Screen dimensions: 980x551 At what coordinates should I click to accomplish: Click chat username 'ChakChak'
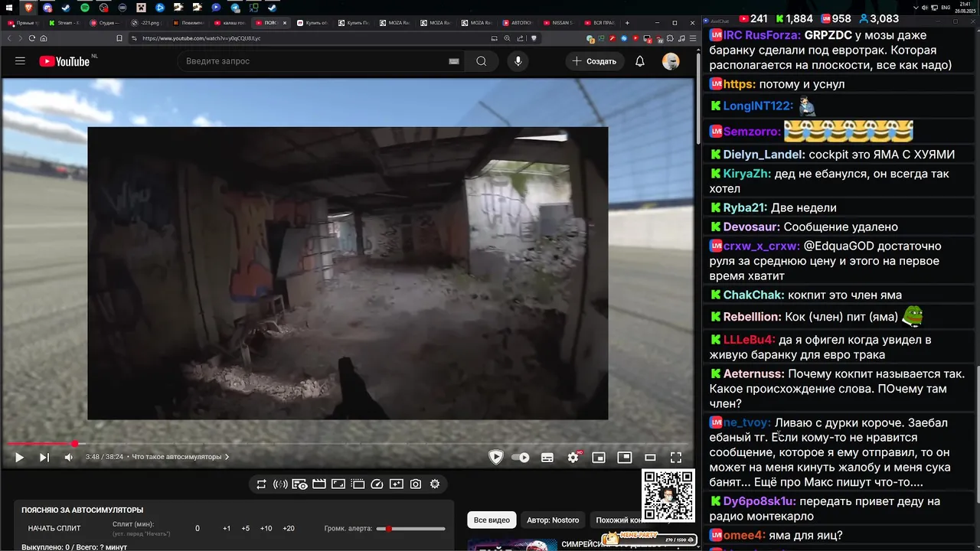tap(753, 295)
